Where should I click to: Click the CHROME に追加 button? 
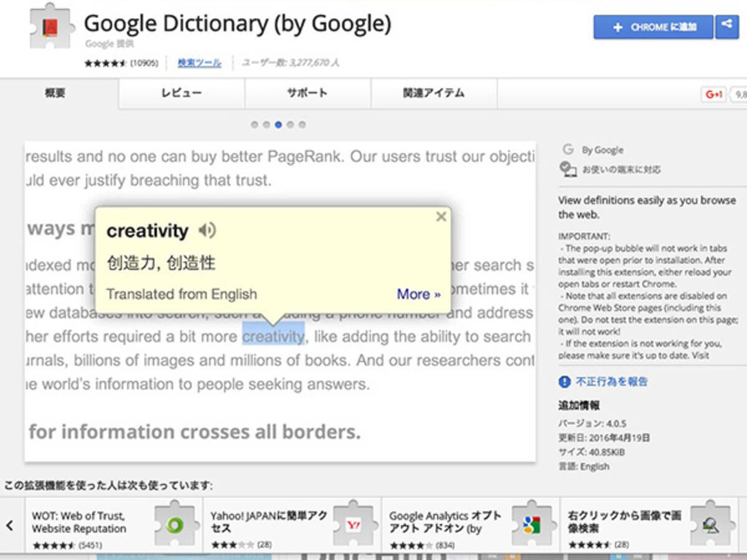click(654, 27)
